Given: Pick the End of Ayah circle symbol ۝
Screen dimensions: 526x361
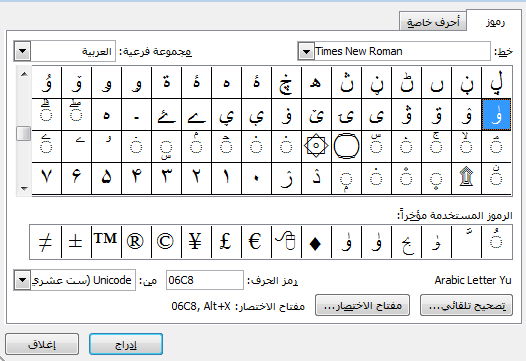Looking at the screenshot, I should click(x=346, y=146).
